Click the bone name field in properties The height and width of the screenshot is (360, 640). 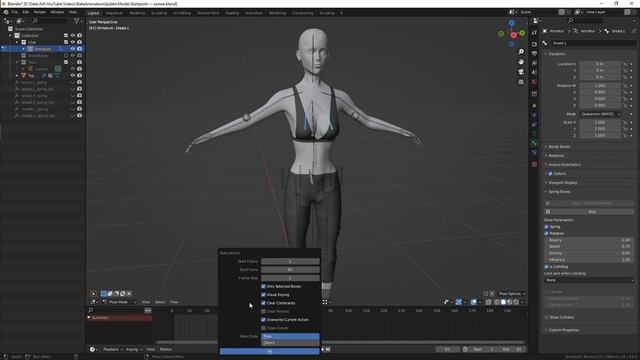(x=593, y=43)
